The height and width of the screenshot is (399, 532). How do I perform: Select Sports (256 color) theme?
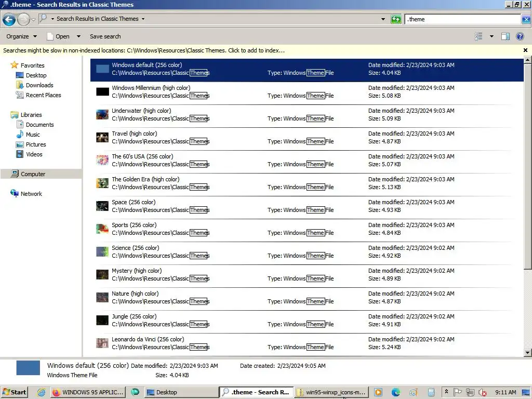coord(307,230)
